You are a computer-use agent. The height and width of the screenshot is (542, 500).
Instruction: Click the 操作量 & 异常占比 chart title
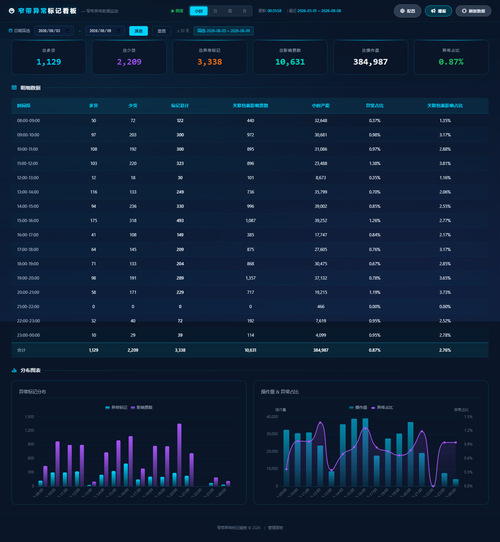coord(280,392)
